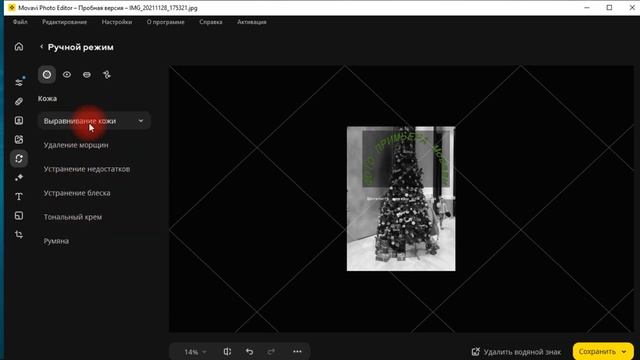Open the Активация menu
The image size is (640, 360).
pos(252,22)
